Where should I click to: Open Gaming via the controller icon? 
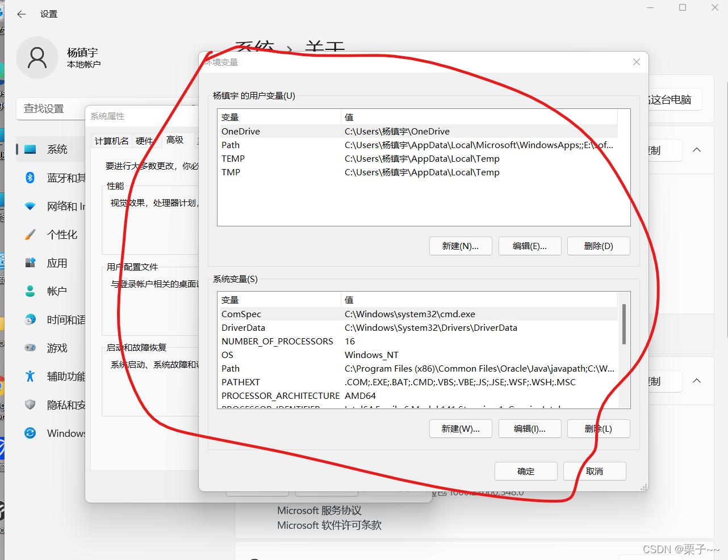(x=30, y=348)
